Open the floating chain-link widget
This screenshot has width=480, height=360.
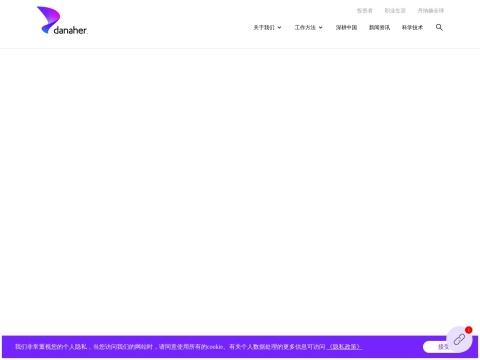click(459, 339)
